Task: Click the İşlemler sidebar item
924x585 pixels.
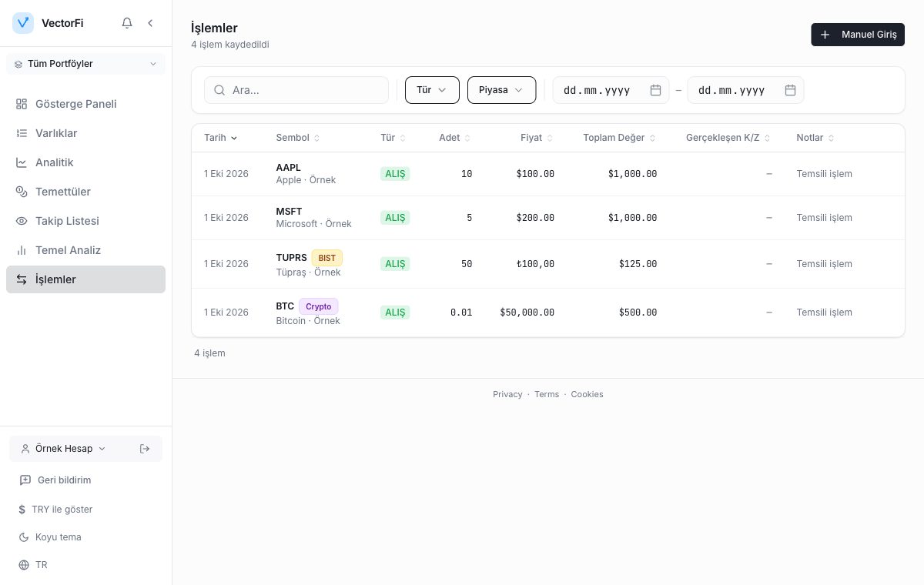Action: point(85,279)
